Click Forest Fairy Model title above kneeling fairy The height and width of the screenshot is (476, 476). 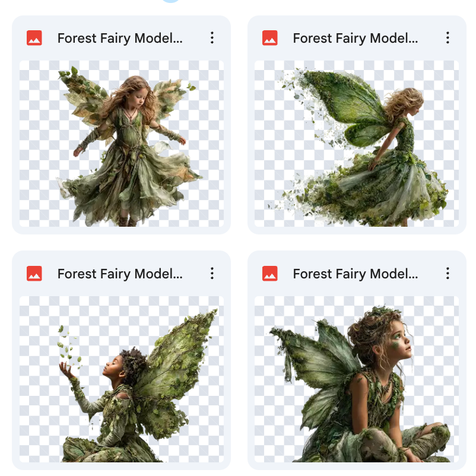[120, 274]
